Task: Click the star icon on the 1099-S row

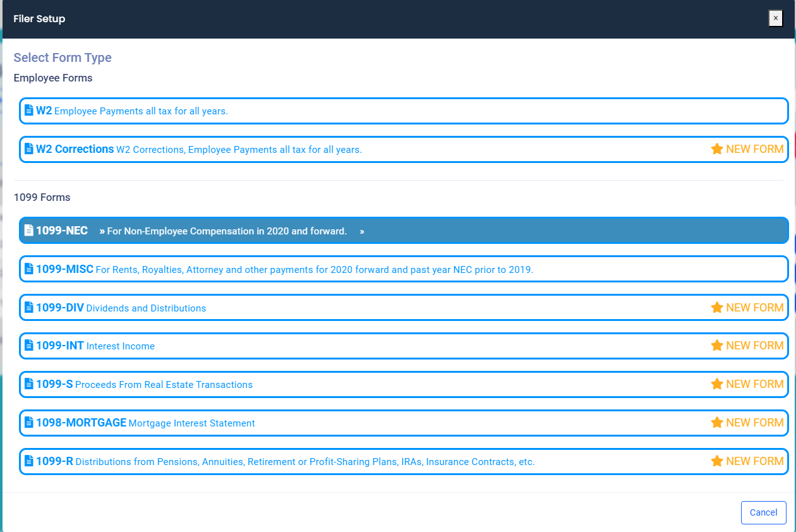Action: click(x=717, y=384)
